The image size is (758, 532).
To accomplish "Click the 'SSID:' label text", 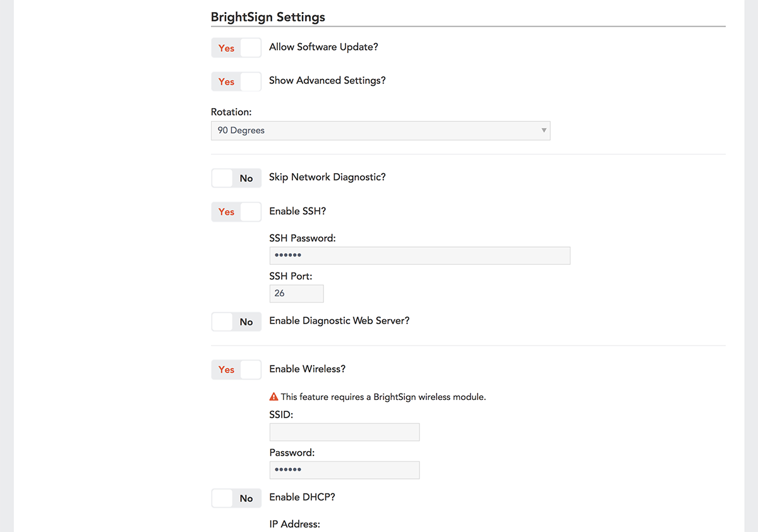I will [x=281, y=414].
